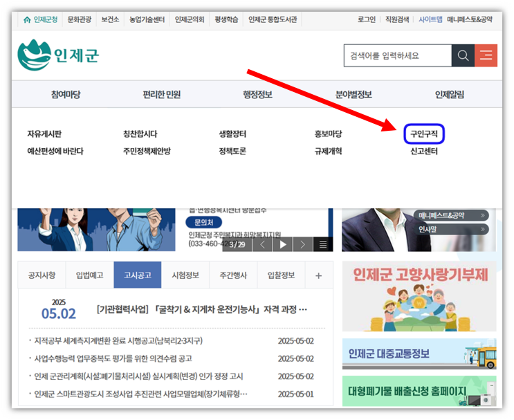This screenshot has height=420, width=514.
Task: Switch to 주간행사 tab
Action: tap(233, 275)
